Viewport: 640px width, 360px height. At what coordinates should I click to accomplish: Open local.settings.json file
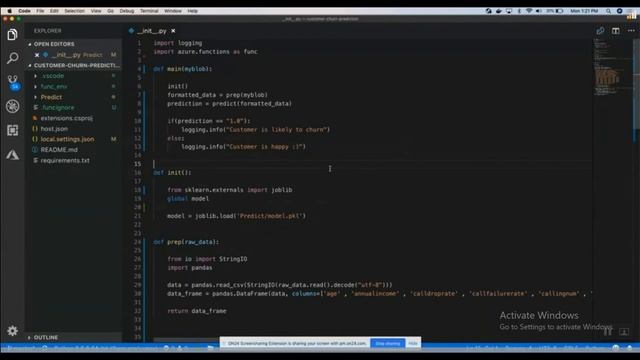pyautogui.click(x=67, y=139)
